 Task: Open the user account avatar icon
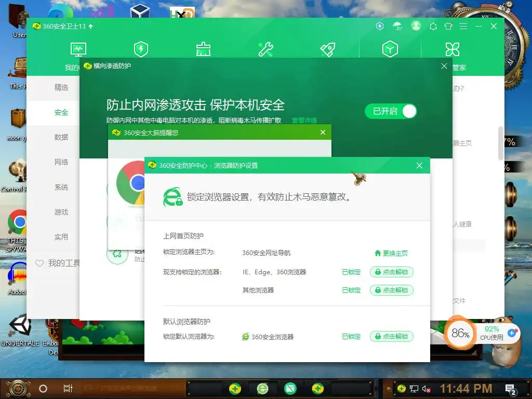416,26
